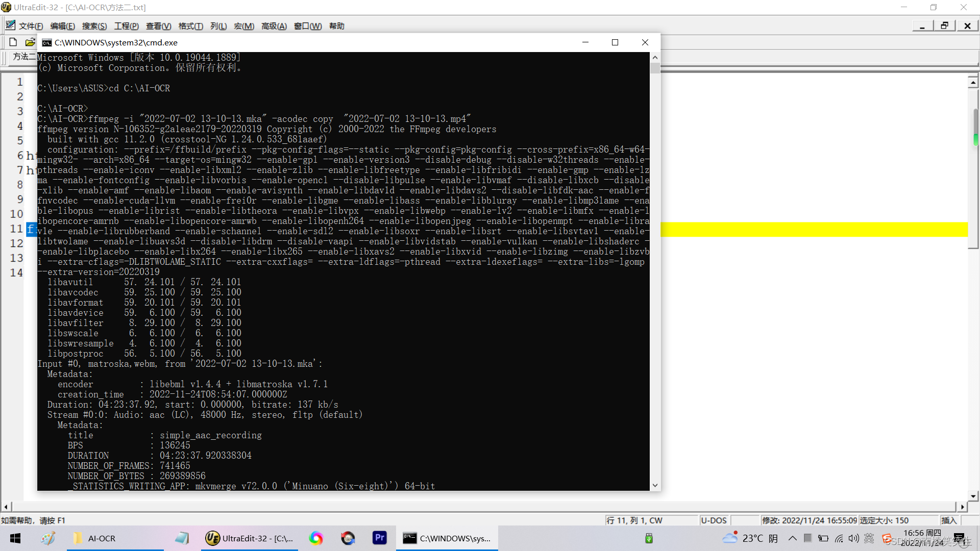980x551 pixels.
Task: Close the cmd.exe window
Action: point(645,42)
